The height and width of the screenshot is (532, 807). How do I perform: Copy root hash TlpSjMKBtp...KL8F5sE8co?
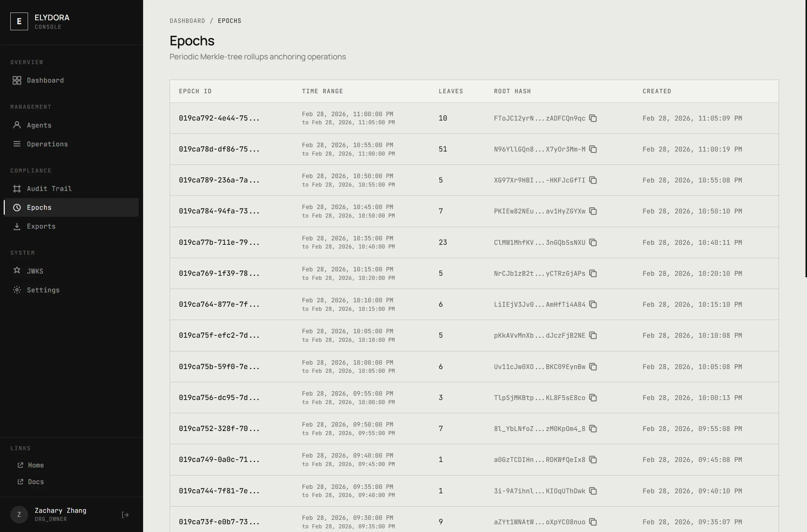[x=593, y=398]
